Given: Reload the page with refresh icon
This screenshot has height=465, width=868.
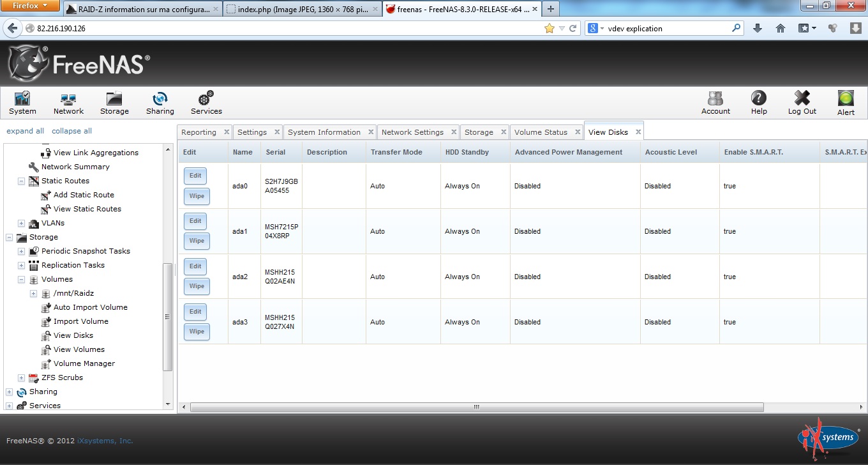Looking at the screenshot, I should [x=572, y=28].
